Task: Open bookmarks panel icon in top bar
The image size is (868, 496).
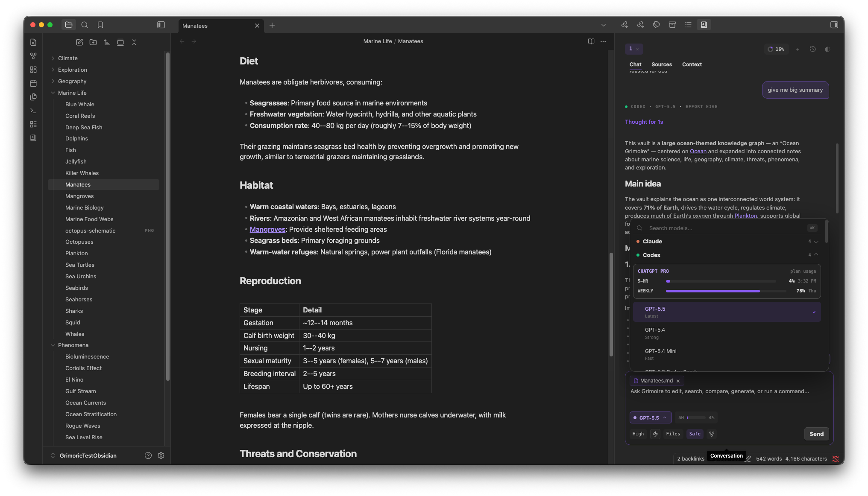Action: click(100, 25)
